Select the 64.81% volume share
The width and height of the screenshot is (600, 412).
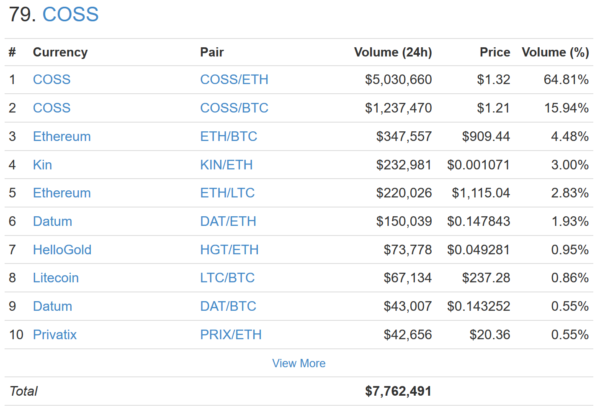(x=566, y=80)
